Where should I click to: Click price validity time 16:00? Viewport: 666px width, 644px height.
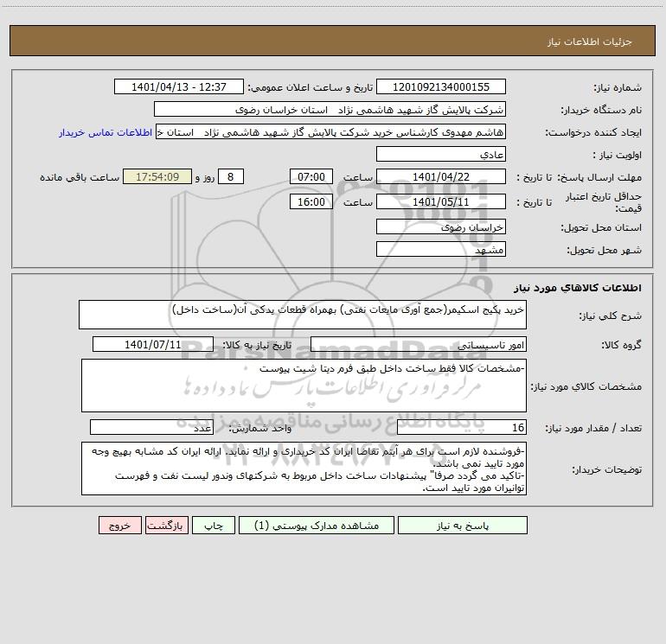(311, 201)
